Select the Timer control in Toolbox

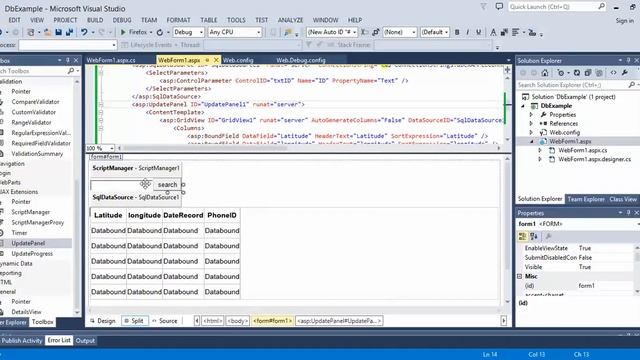point(19,233)
